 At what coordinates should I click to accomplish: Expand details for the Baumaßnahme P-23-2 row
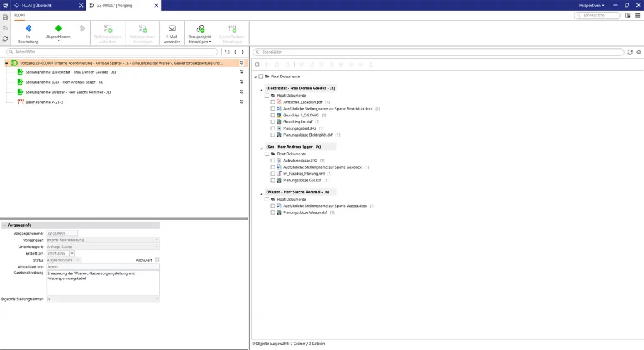[x=241, y=101]
